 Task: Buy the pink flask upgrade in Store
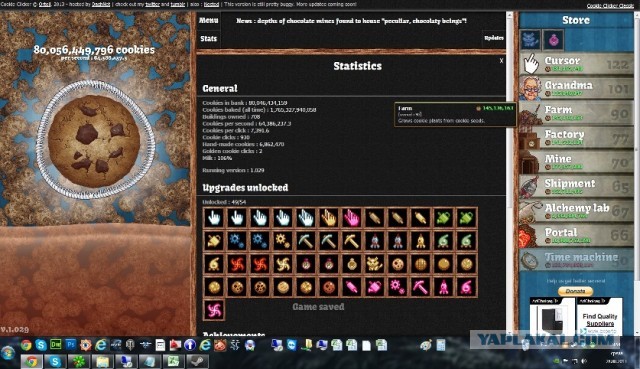pyautogui.click(x=553, y=40)
